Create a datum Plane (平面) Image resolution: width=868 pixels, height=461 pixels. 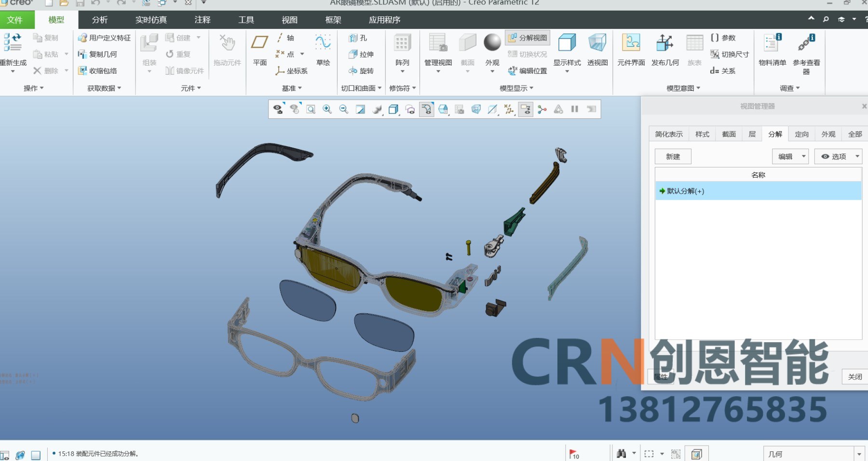(x=259, y=49)
